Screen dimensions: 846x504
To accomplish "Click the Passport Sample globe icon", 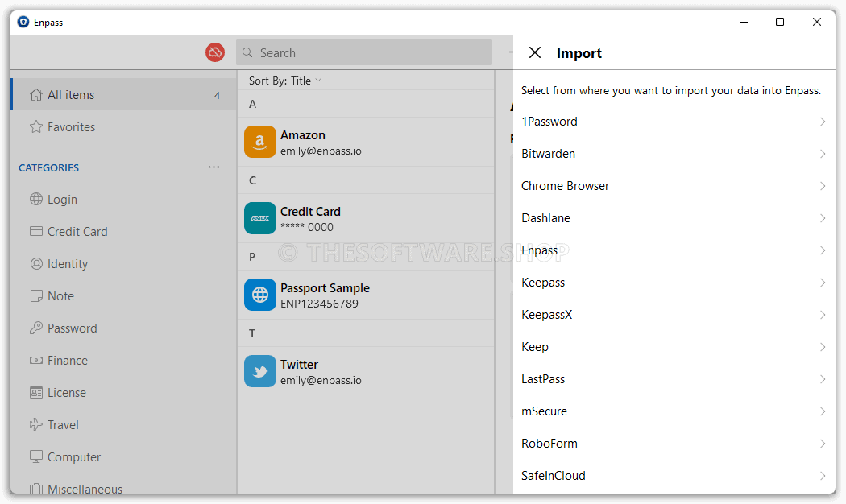I will point(260,295).
